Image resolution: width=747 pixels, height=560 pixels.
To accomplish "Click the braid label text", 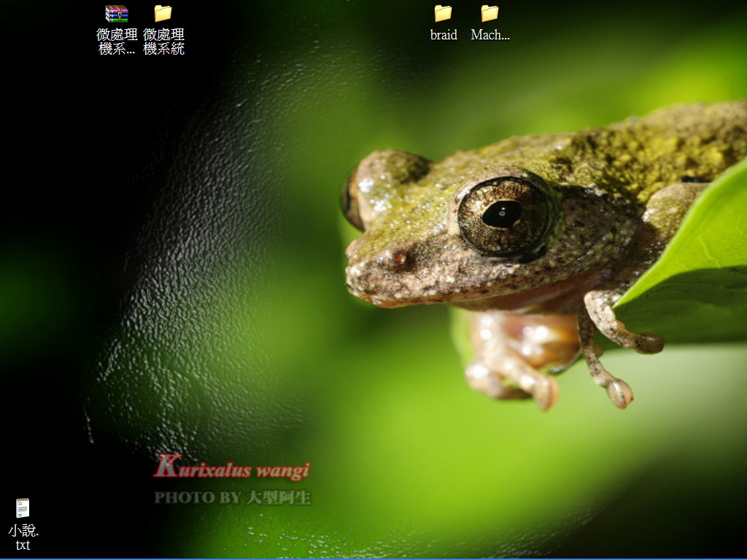I will tap(444, 35).
